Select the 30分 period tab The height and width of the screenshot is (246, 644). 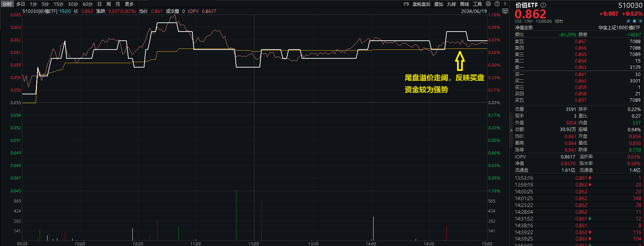(73, 4)
